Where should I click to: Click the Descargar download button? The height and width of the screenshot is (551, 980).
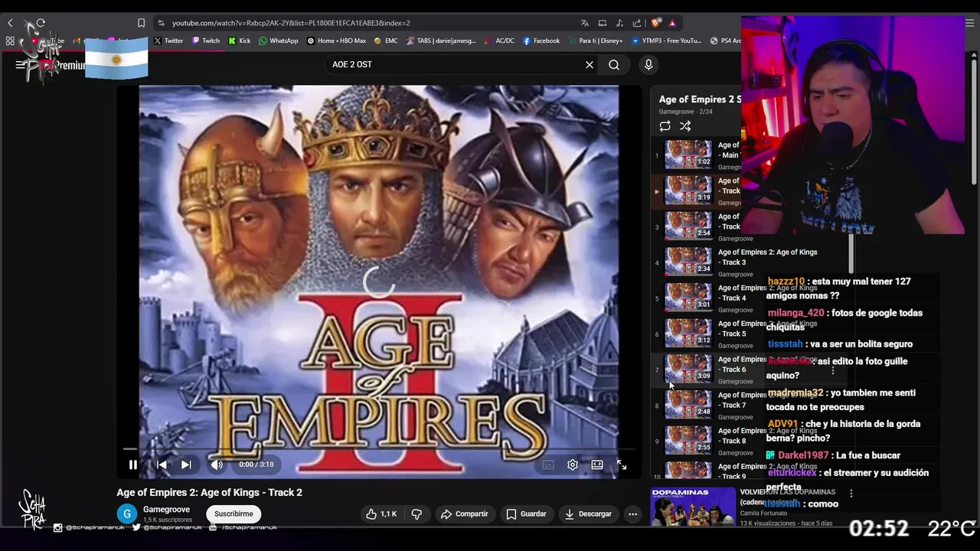pos(588,514)
